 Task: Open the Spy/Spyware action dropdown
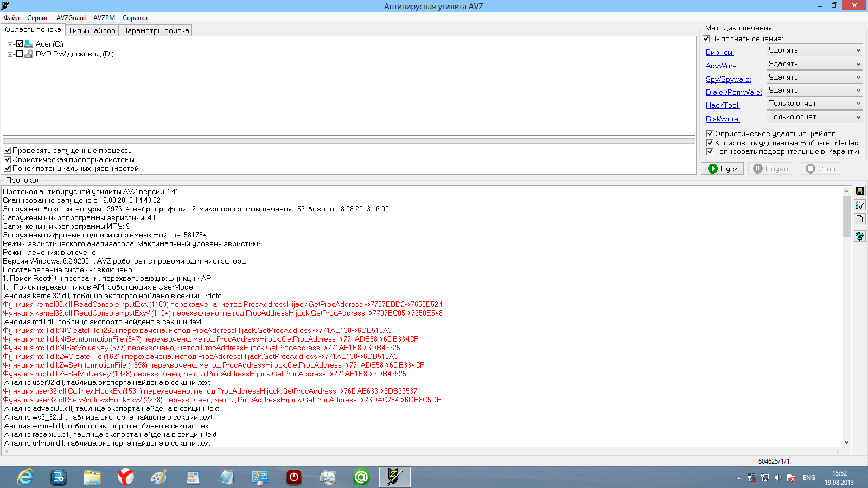(814, 78)
